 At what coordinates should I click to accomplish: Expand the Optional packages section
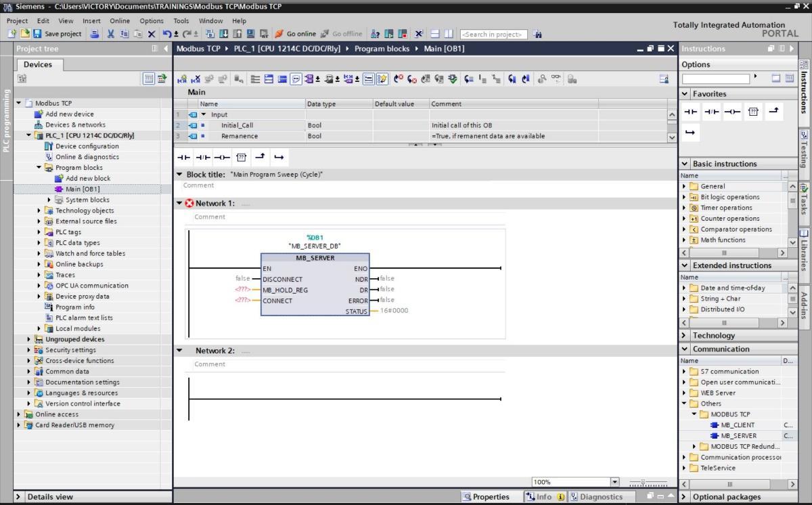685,497
